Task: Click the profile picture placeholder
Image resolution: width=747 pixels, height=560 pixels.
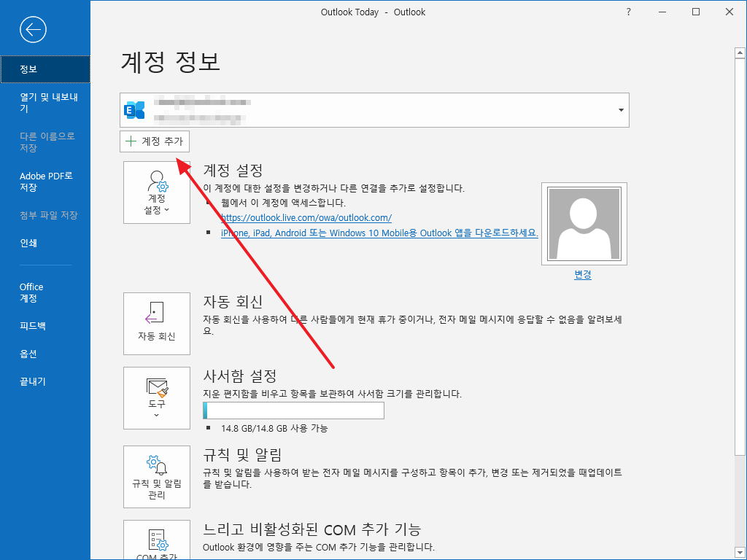Action: click(584, 224)
